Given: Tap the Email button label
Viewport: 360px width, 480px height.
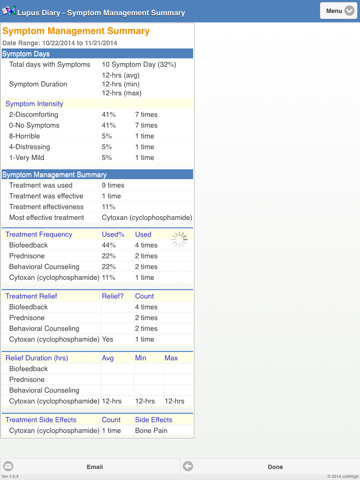Looking at the screenshot, I should coord(95,467).
